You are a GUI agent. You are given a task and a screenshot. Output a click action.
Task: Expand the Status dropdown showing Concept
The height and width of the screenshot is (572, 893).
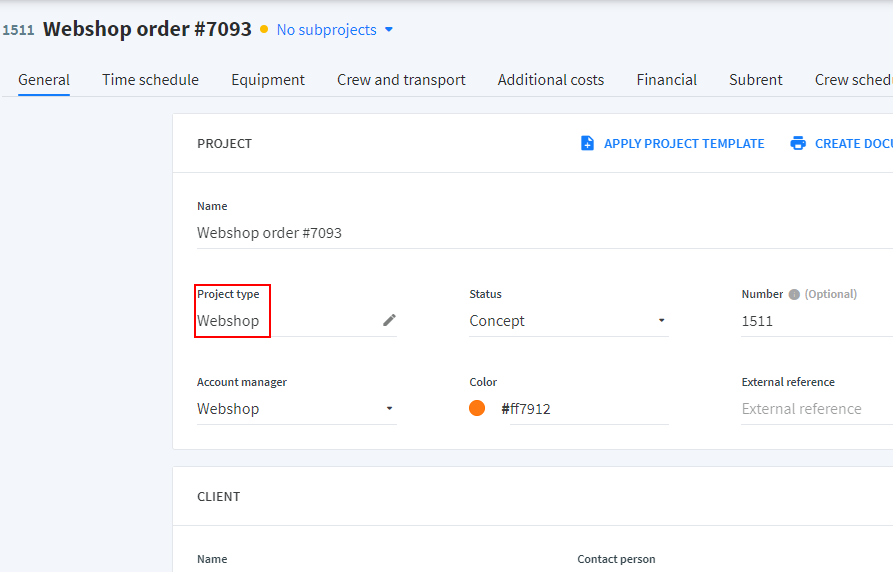[568, 321]
